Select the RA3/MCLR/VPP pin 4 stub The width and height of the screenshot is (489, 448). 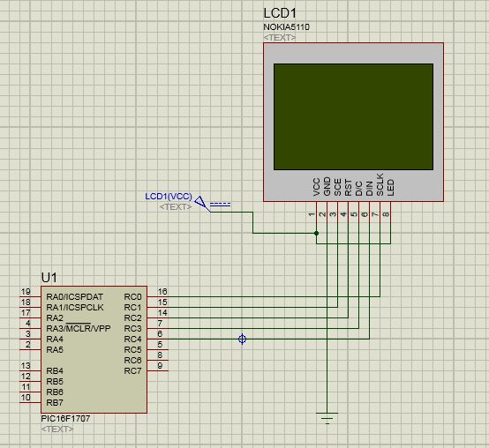[x=30, y=328]
